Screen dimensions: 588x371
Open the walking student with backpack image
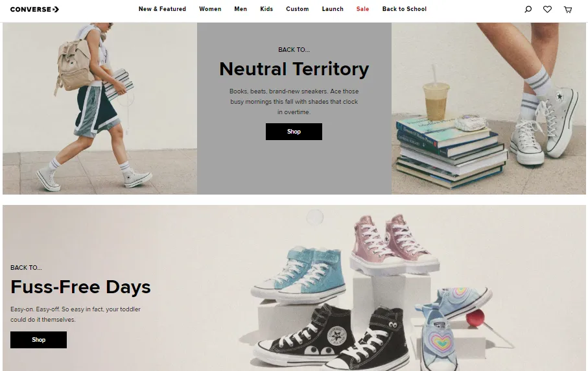tap(100, 108)
